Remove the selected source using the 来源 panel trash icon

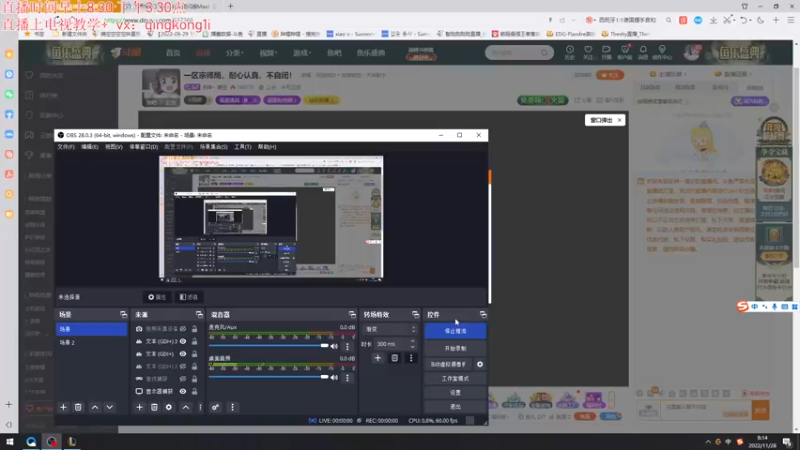tap(154, 407)
